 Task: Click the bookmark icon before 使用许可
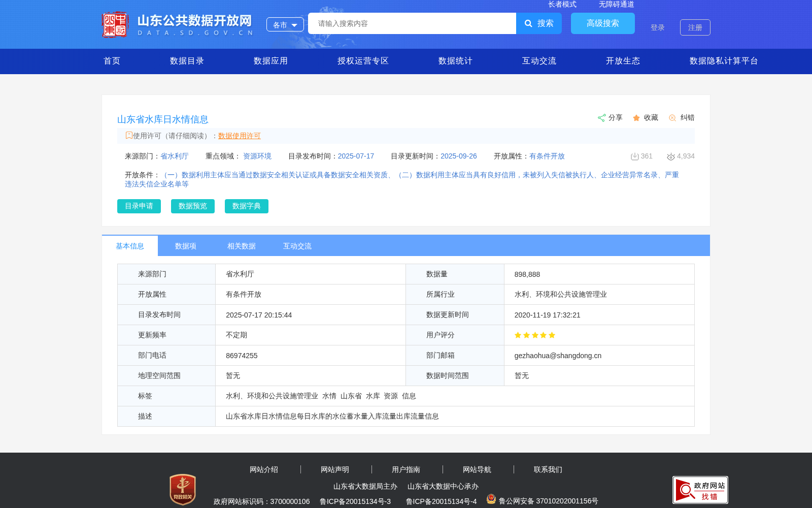tap(129, 135)
